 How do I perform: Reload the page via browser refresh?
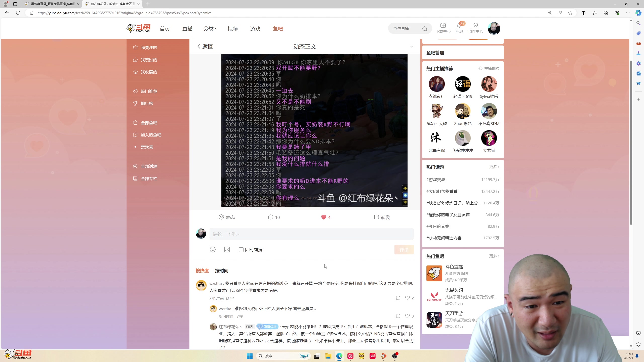click(x=18, y=13)
